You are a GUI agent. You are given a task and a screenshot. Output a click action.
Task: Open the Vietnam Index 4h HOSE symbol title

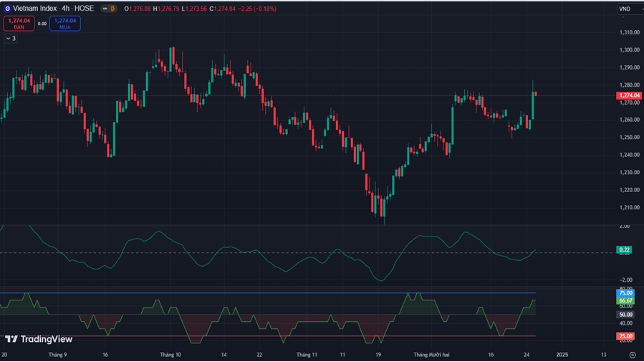click(53, 9)
